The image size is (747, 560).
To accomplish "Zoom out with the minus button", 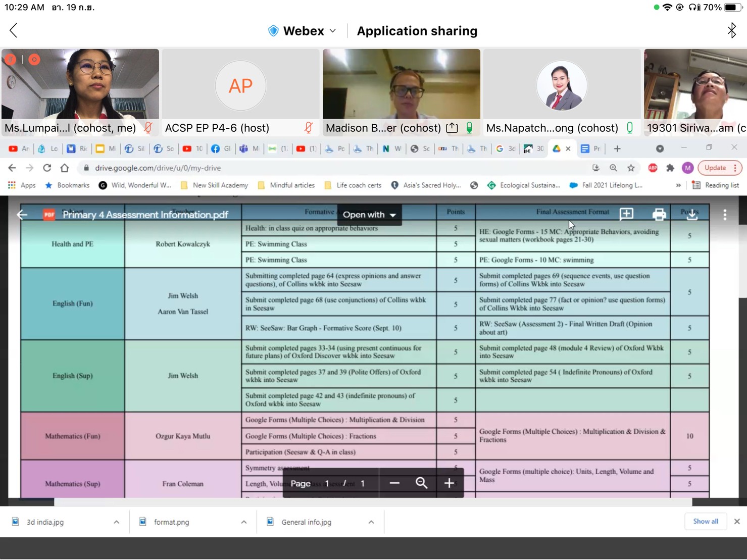I will [x=394, y=483].
